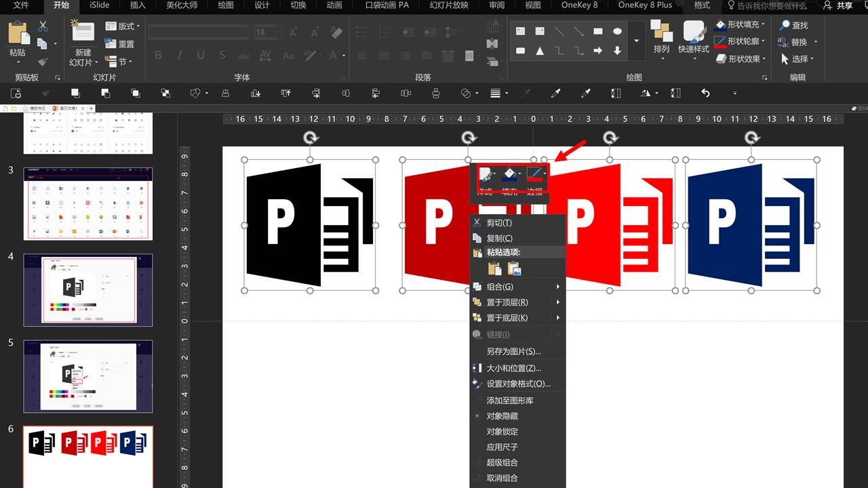Screen dimensions: 868x488
Task: Click the Paste as picture icon in context menu
Action: pyautogui.click(x=514, y=269)
